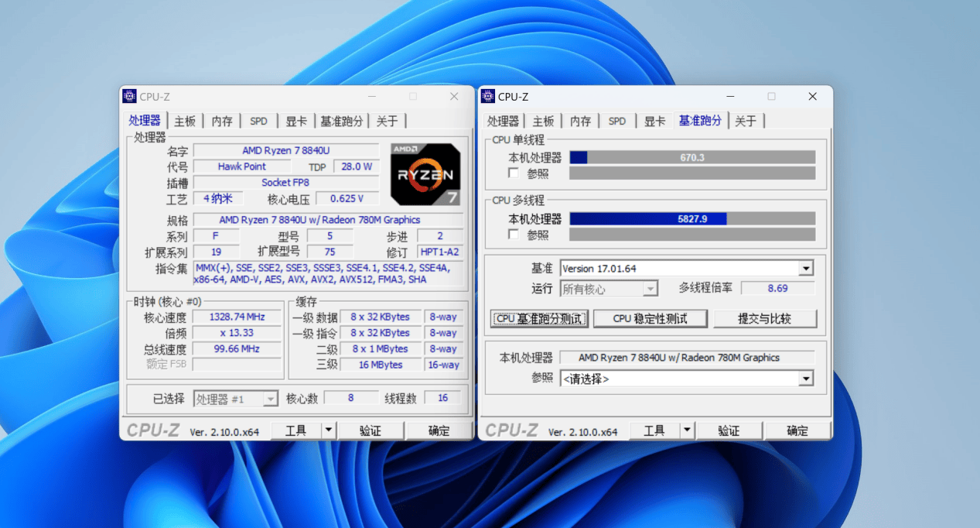Go to 基准跑分 tab in the processor window
Viewport: 980px width, 528px height.
point(342,121)
